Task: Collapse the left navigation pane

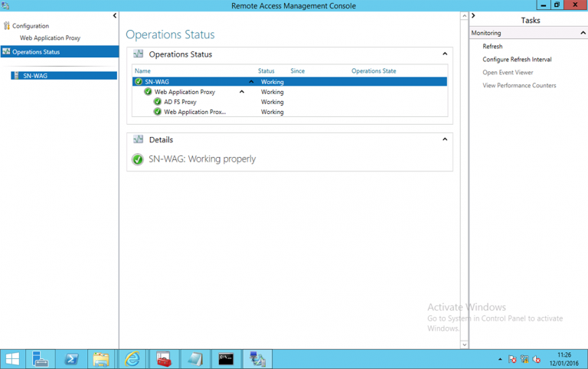Action: pos(115,16)
